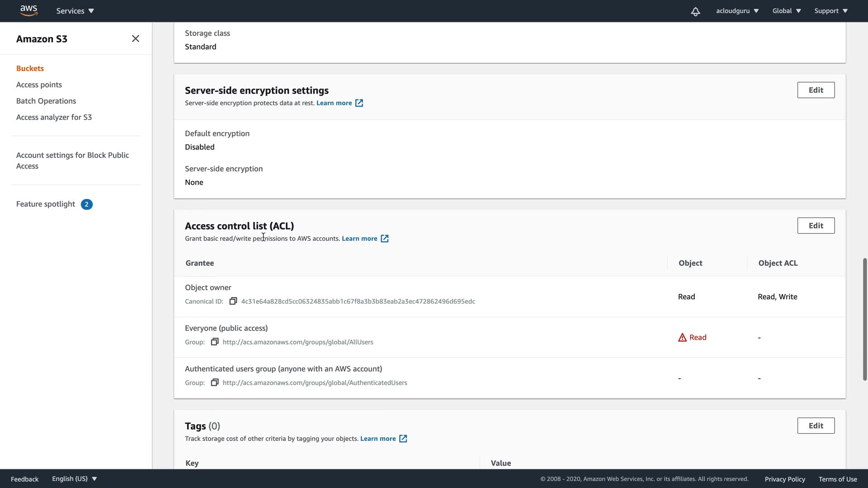The height and width of the screenshot is (488, 868).
Task: Click the warning icon beside public Read
Action: pos(682,338)
